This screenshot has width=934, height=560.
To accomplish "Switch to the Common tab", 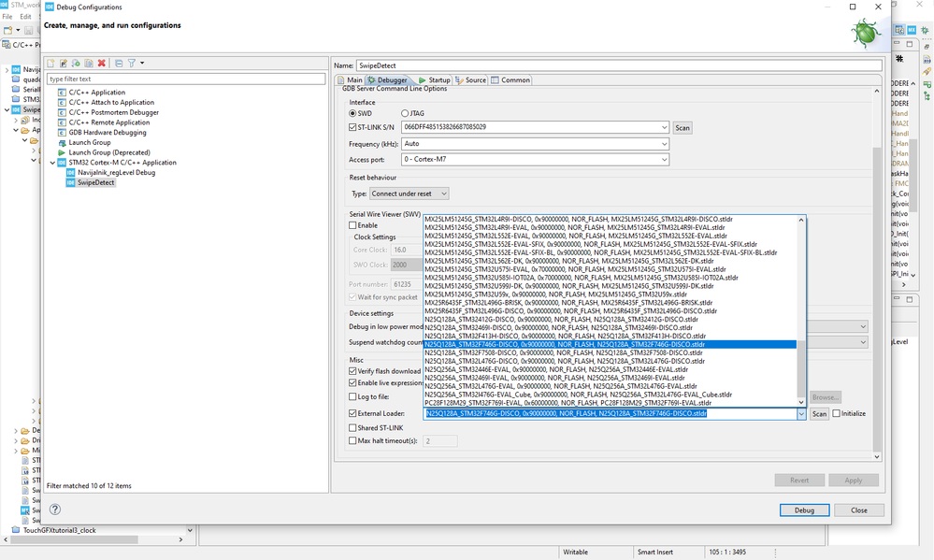I will coord(510,79).
